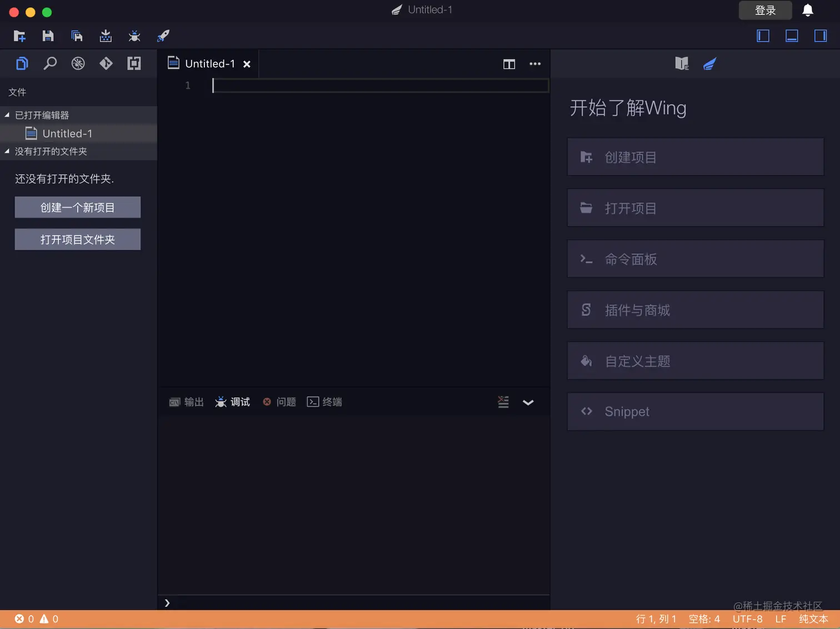Image resolution: width=840 pixels, height=629 pixels.
Task: Open the 命令面板 command palette item
Action: coord(696,259)
